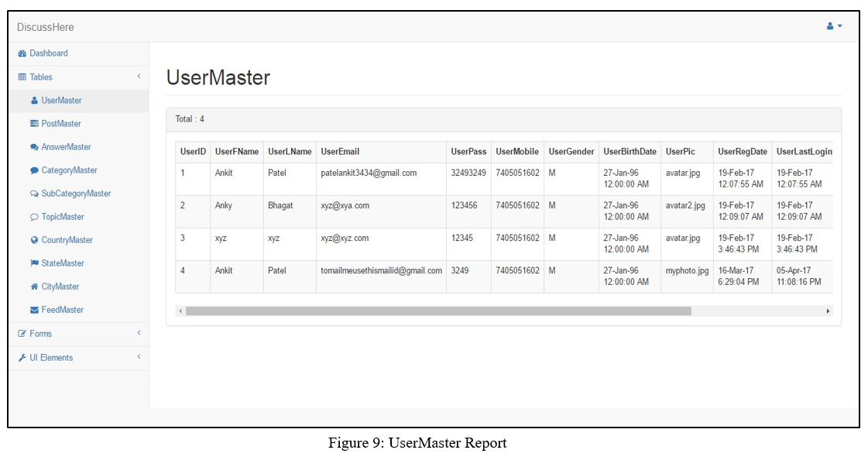The width and height of the screenshot is (868, 467).
Task: Click the Forms edit icon
Action: tap(22, 334)
